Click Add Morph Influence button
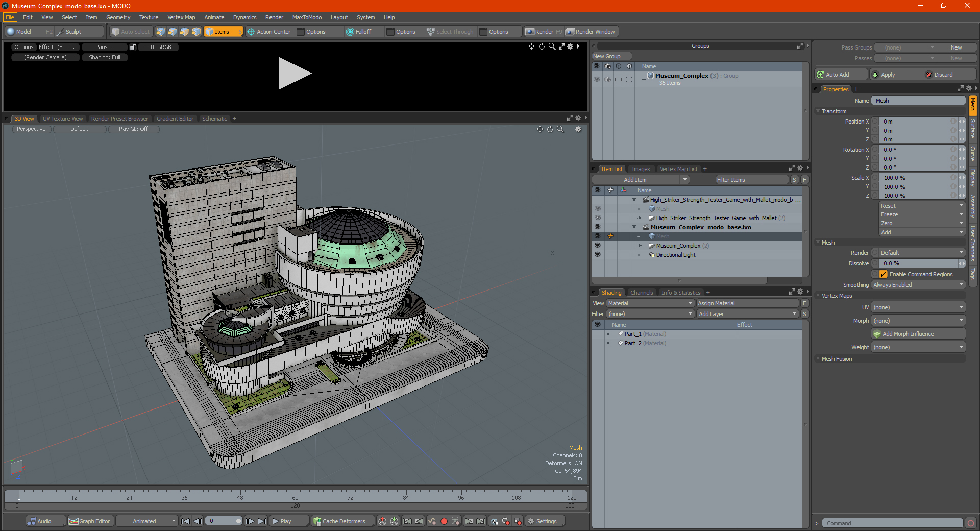 (918, 334)
